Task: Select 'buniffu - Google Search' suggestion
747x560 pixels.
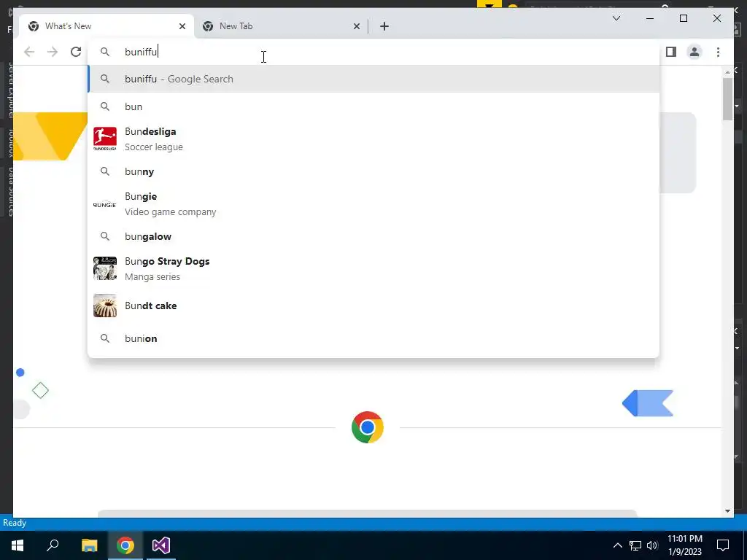Action: (x=373, y=79)
